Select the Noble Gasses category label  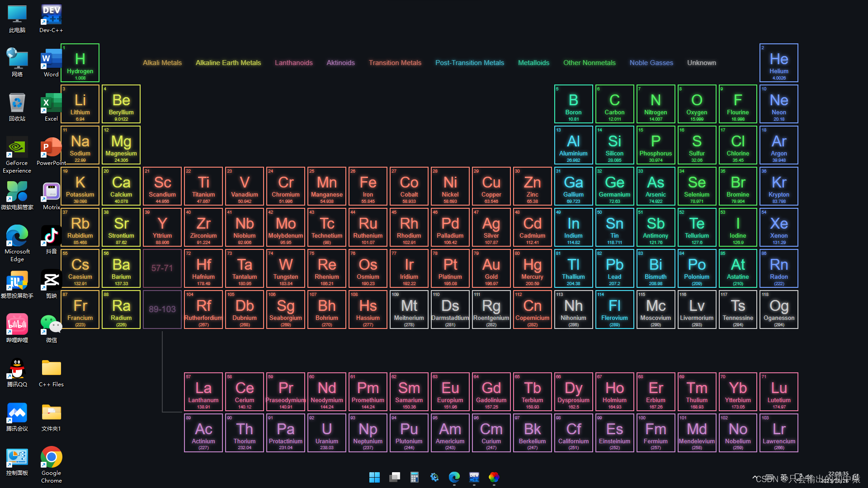(x=651, y=63)
